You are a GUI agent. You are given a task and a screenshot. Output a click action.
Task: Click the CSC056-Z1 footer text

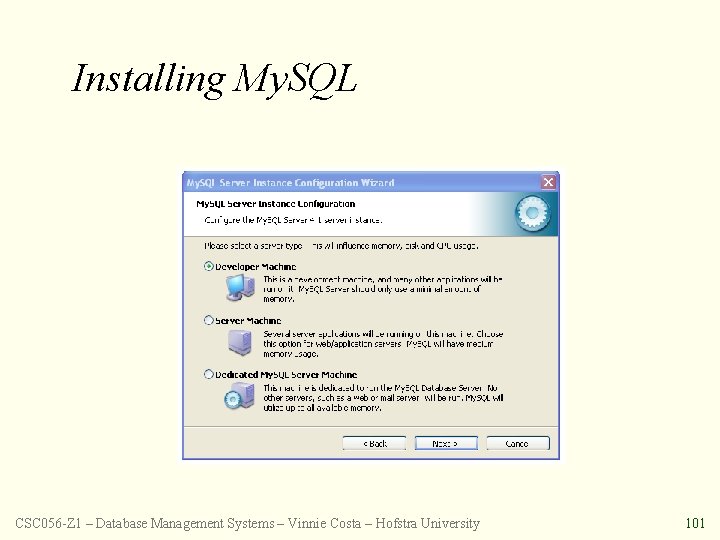pyautogui.click(x=247, y=523)
